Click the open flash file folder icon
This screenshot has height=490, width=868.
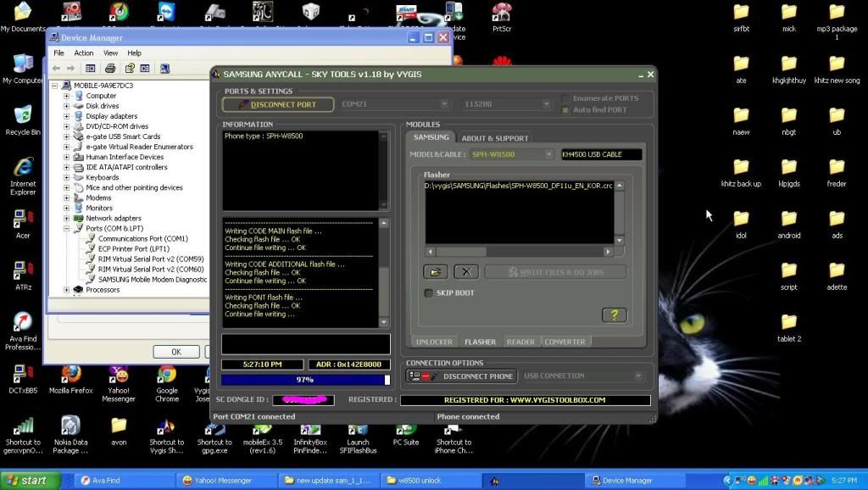click(436, 272)
